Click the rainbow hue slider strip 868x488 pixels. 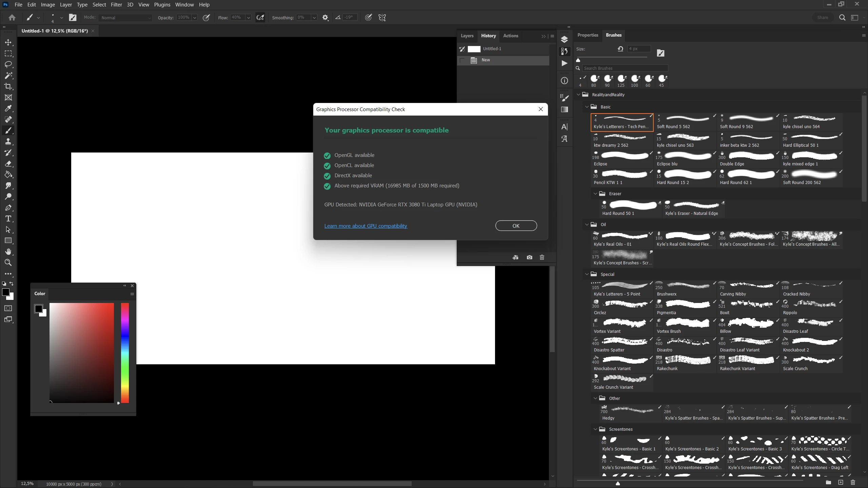[125, 352]
